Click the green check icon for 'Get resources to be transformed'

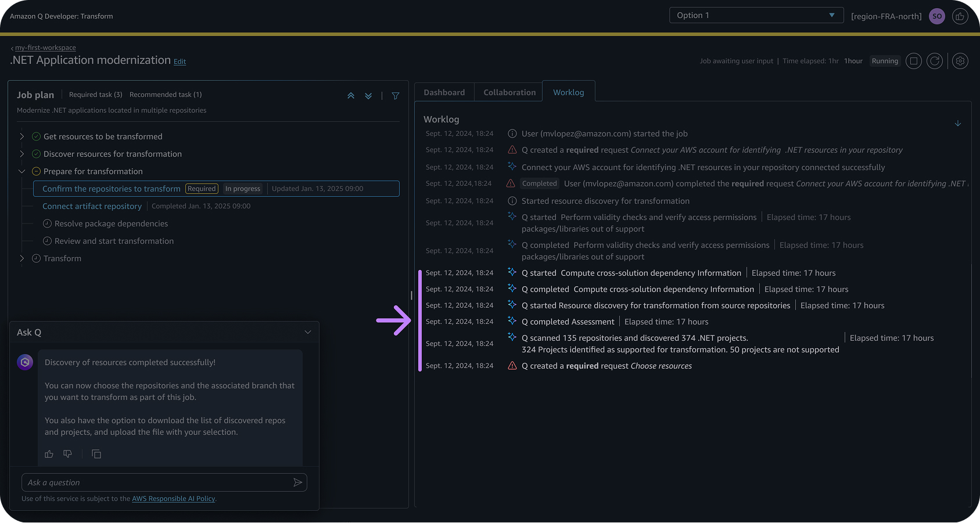36,136
